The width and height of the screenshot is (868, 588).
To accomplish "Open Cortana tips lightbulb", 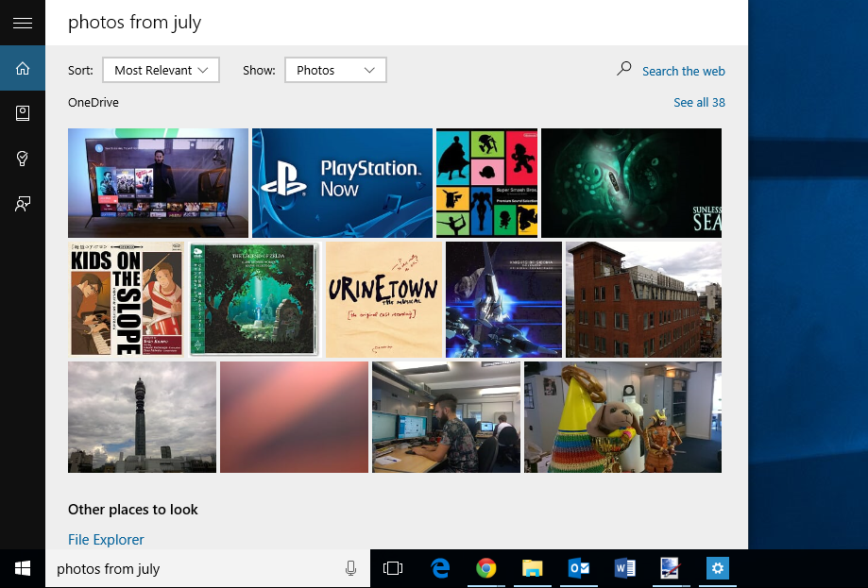I will (22, 159).
